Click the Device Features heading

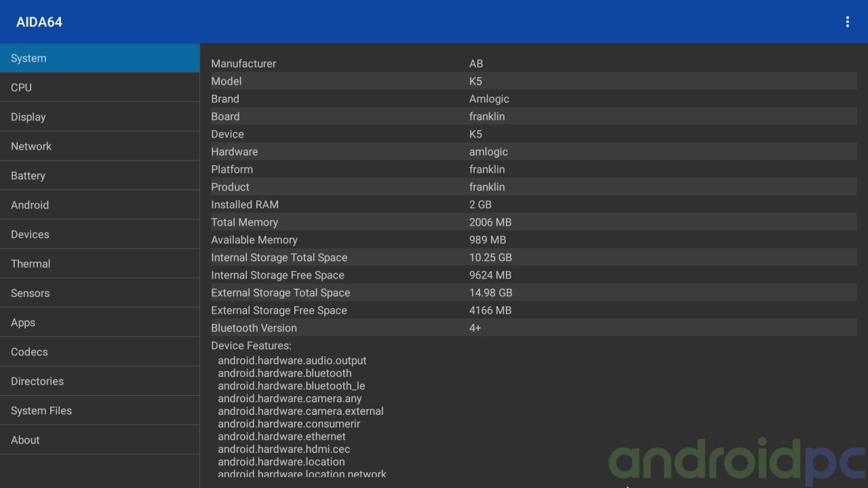(x=251, y=346)
